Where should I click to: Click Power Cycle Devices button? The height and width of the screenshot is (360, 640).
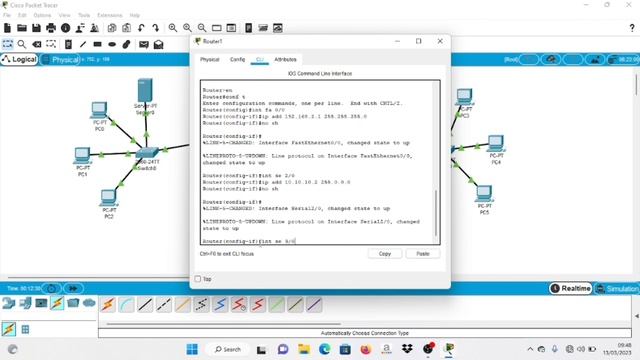[x=52, y=288]
